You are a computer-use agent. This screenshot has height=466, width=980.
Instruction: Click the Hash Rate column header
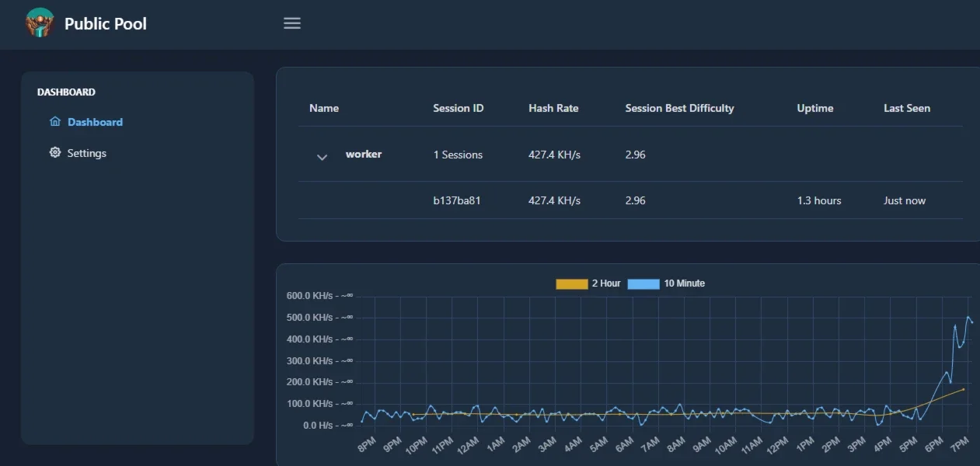[x=553, y=108]
